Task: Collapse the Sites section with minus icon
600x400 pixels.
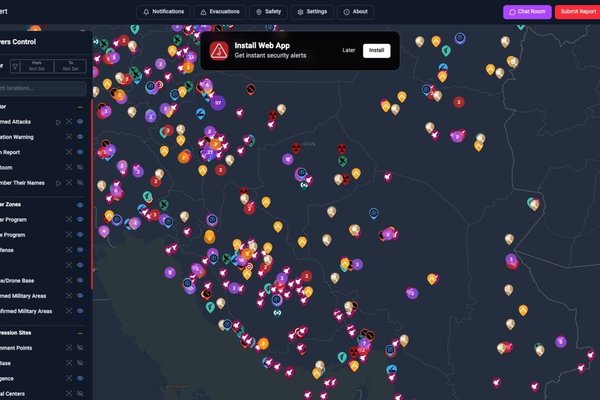Action: pos(80,333)
